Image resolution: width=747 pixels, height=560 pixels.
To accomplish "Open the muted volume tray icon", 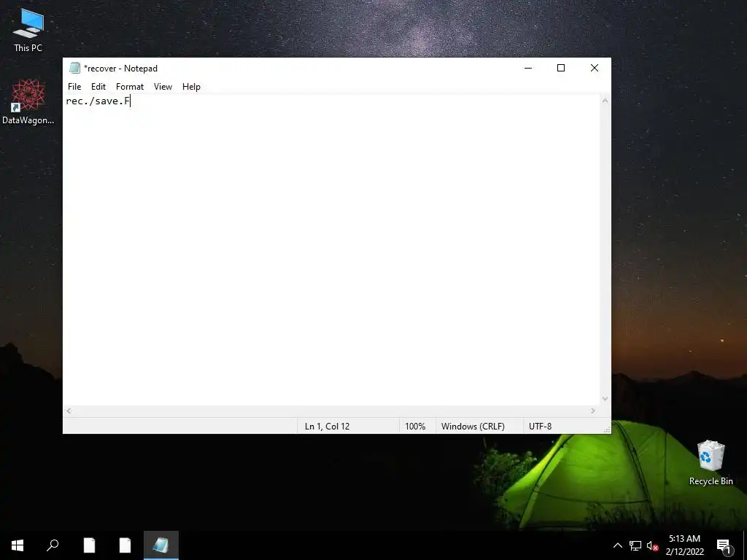I will 652,545.
